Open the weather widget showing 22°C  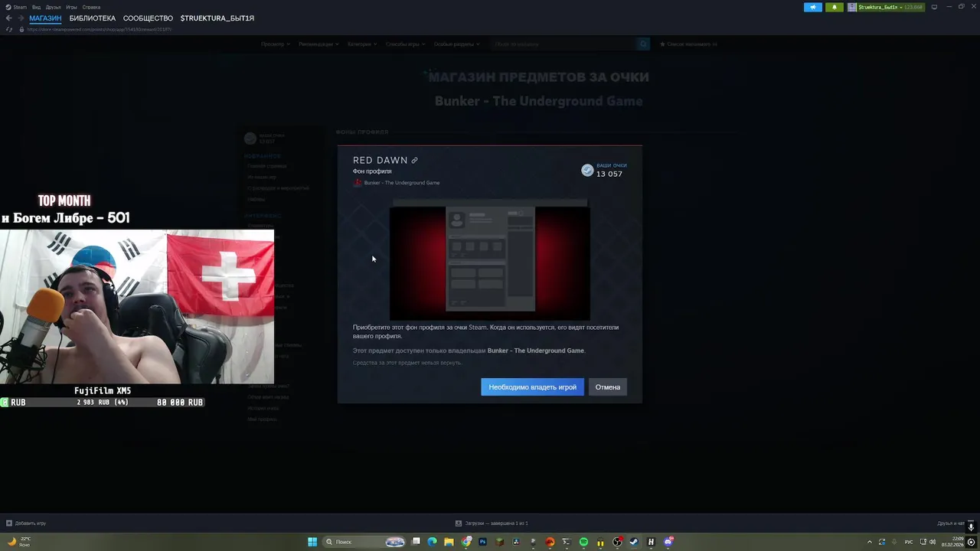pyautogui.click(x=19, y=542)
